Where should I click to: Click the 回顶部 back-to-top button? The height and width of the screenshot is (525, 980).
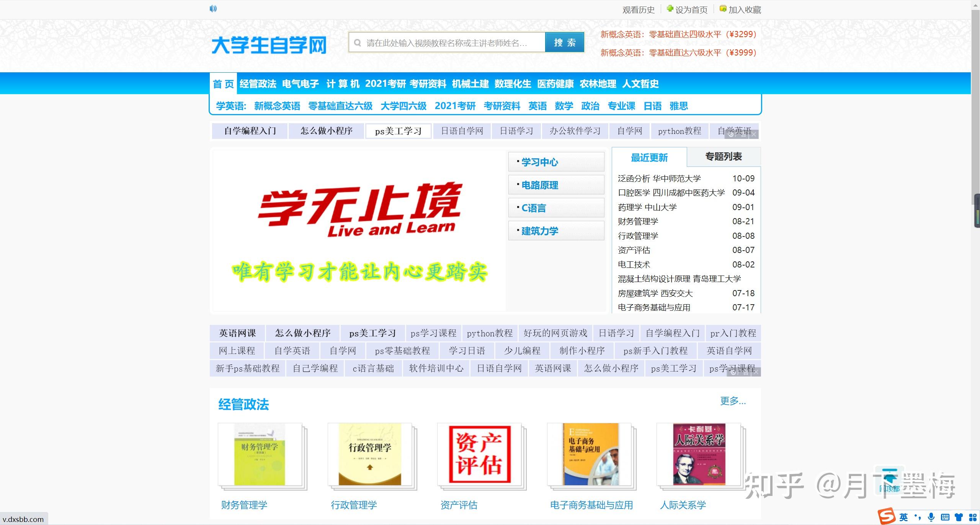[x=889, y=481]
